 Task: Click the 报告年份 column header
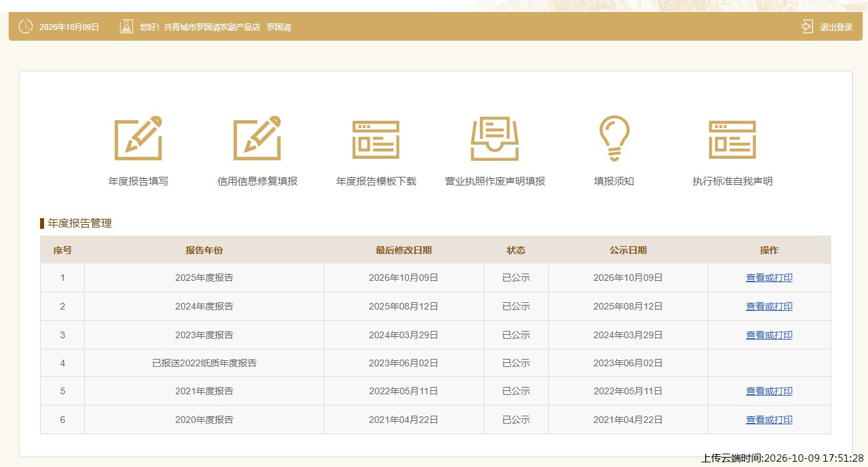[x=204, y=250]
